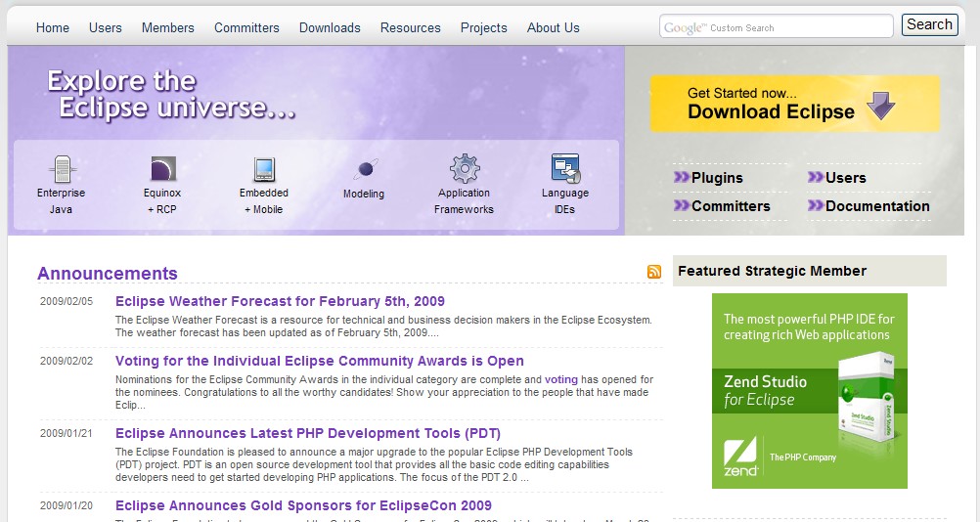Open the Announcements RSS feed icon
This screenshot has width=980, height=522.
653,272
